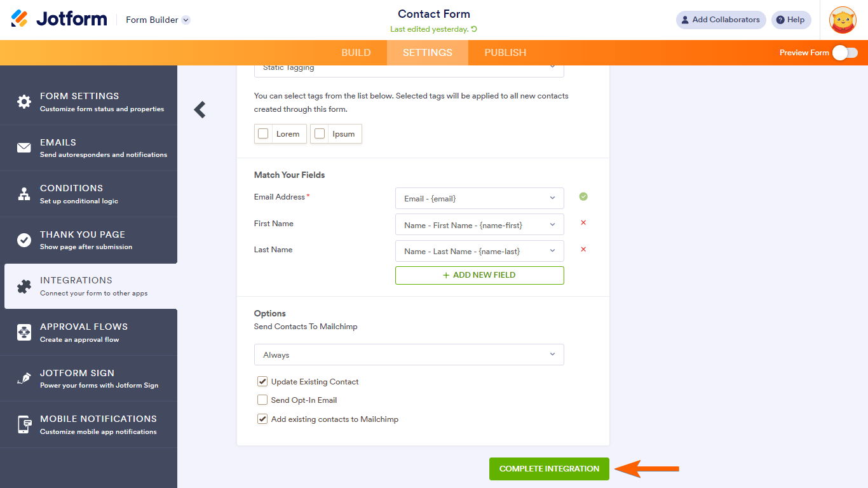The image size is (868, 488).
Task: Uncheck Update Existing Contact
Action: [x=262, y=381]
